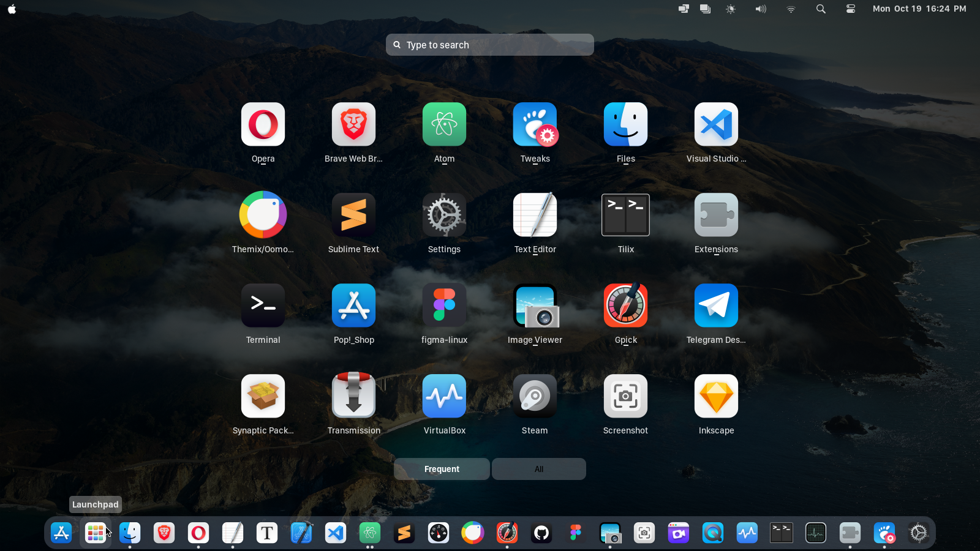The width and height of the screenshot is (980, 551).
Task: Open the Steam app icon
Action: [535, 396]
